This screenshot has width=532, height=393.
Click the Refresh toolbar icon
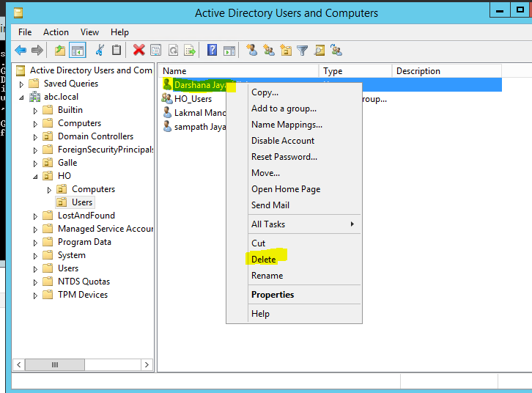[174, 51]
